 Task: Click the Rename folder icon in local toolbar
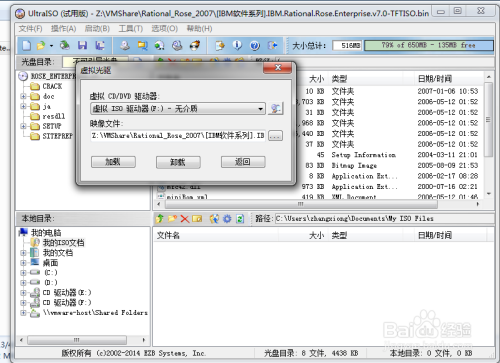pos(197,219)
